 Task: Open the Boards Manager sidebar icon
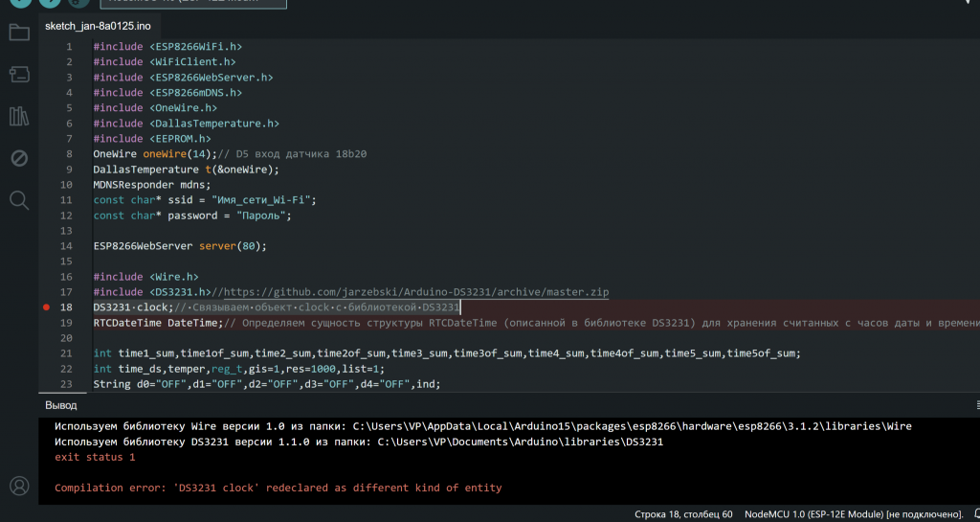pos(19,75)
